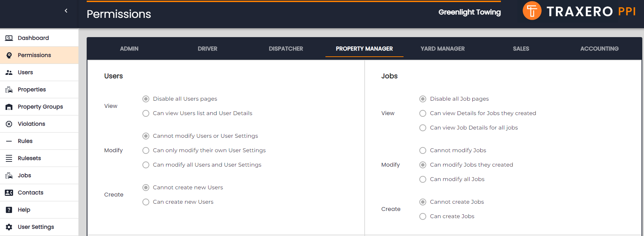
Task: Select 'Can view Users list and User Details'
Action: point(146,113)
